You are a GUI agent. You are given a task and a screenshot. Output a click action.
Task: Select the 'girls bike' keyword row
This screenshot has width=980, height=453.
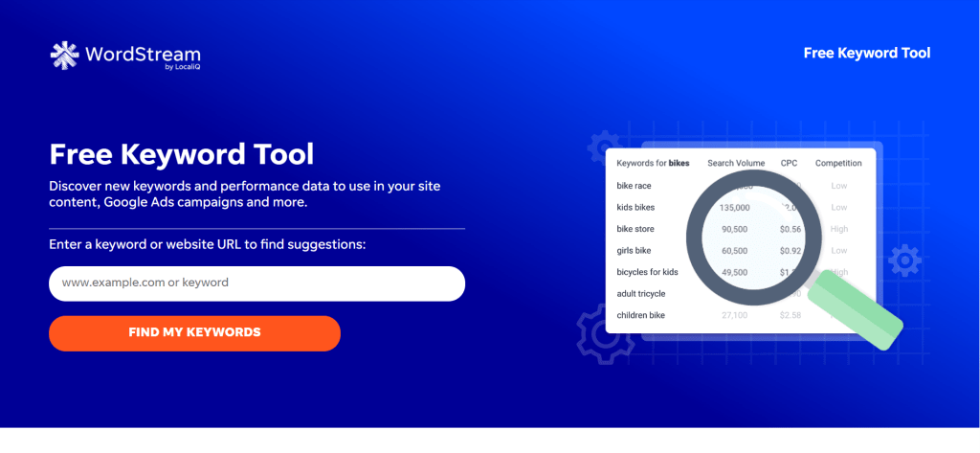[x=740, y=250]
